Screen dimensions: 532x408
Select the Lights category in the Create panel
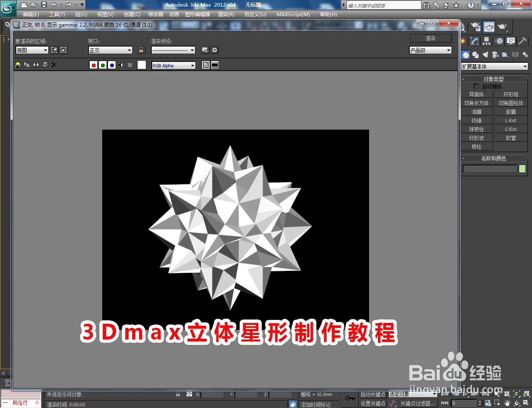[x=485, y=54]
